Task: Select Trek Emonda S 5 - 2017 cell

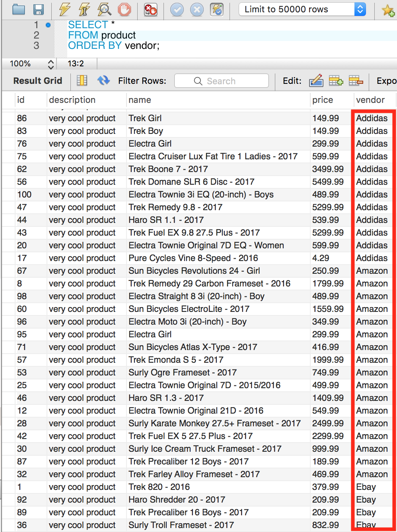Action: click(218, 360)
